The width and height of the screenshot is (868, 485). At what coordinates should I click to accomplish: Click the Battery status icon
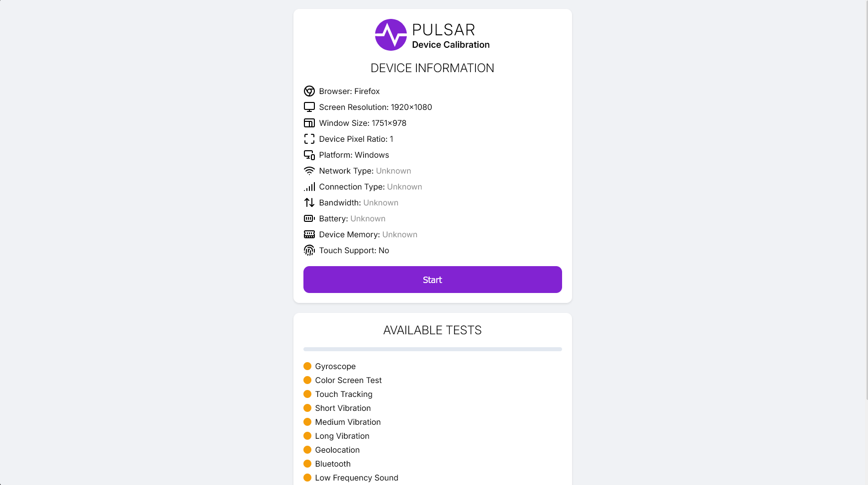[309, 218]
